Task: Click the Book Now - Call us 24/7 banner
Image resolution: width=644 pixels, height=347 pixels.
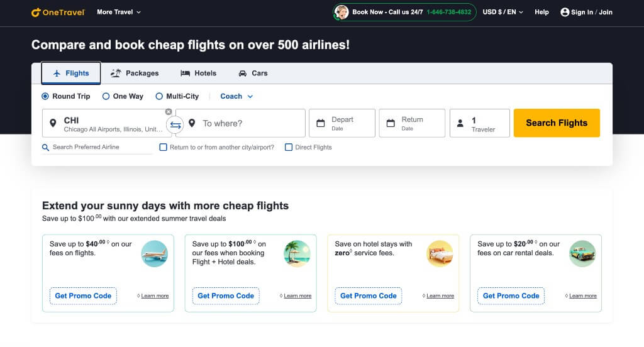Action: tap(404, 13)
